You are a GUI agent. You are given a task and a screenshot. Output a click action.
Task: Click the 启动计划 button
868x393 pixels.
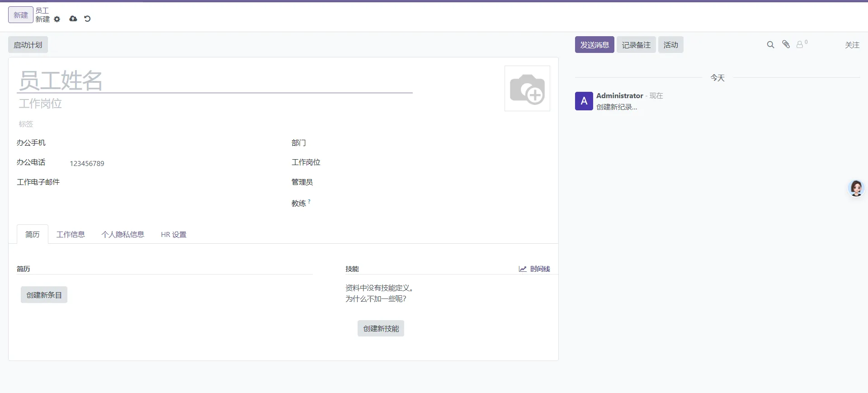click(x=28, y=45)
